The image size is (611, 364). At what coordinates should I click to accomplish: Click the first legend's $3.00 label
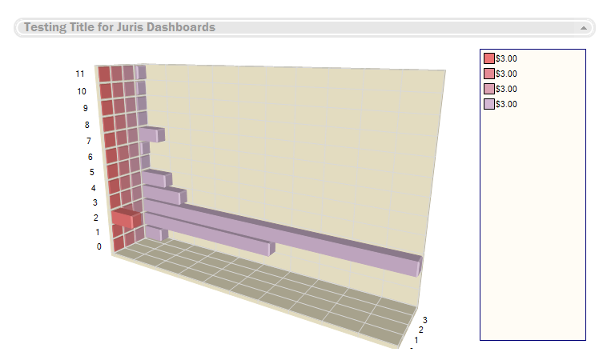tap(506, 58)
